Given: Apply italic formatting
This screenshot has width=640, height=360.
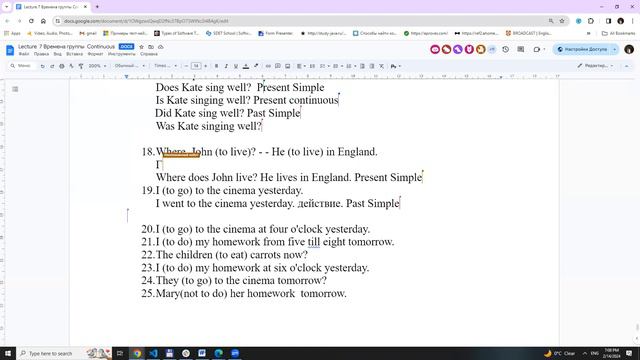Looking at the screenshot, I should pyautogui.click(x=226, y=66).
